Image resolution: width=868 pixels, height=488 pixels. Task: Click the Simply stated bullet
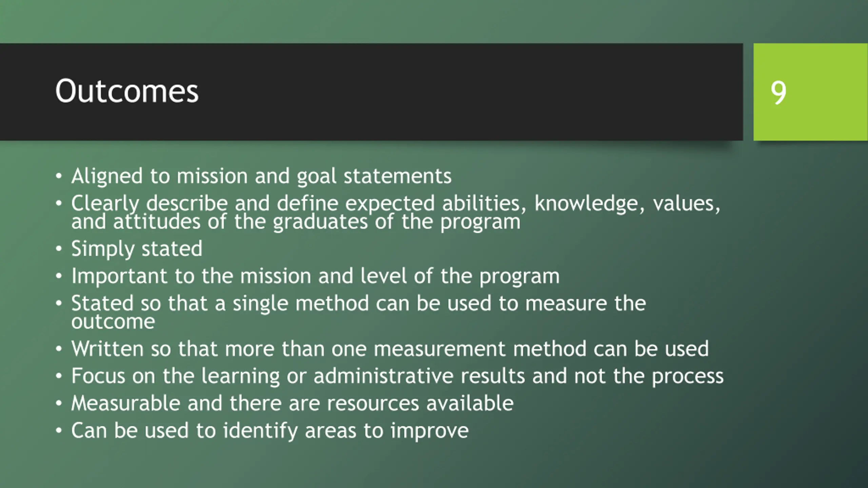tap(137, 249)
